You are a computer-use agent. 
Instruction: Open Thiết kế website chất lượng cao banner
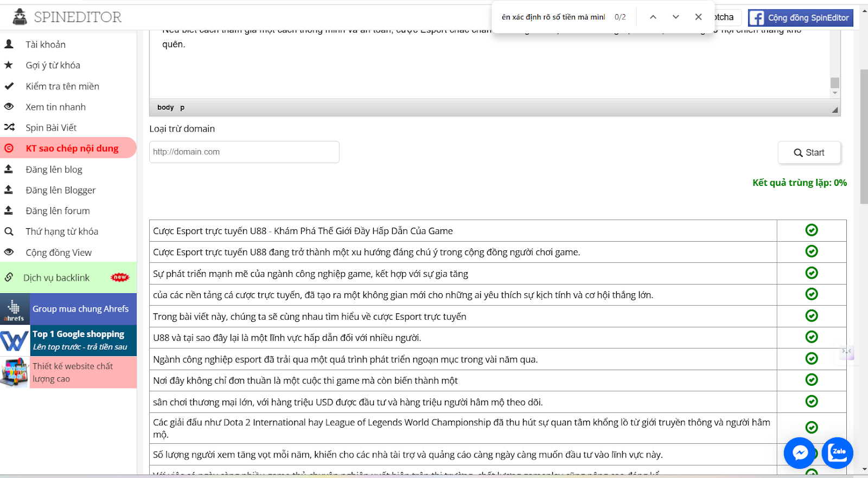68,372
